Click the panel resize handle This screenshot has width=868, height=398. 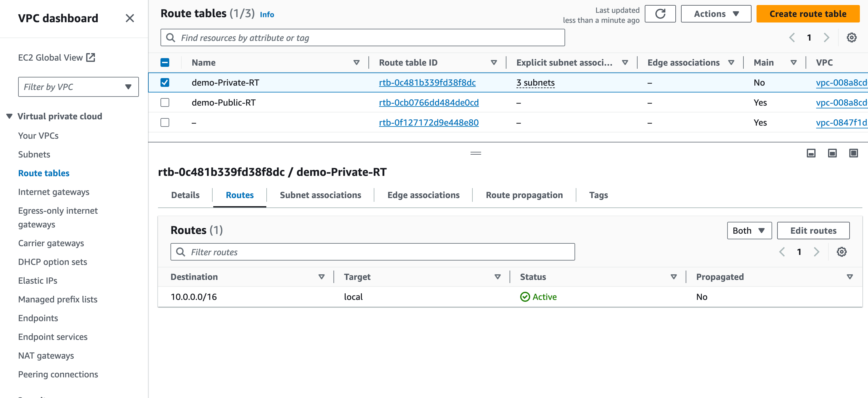coord(476,153)
